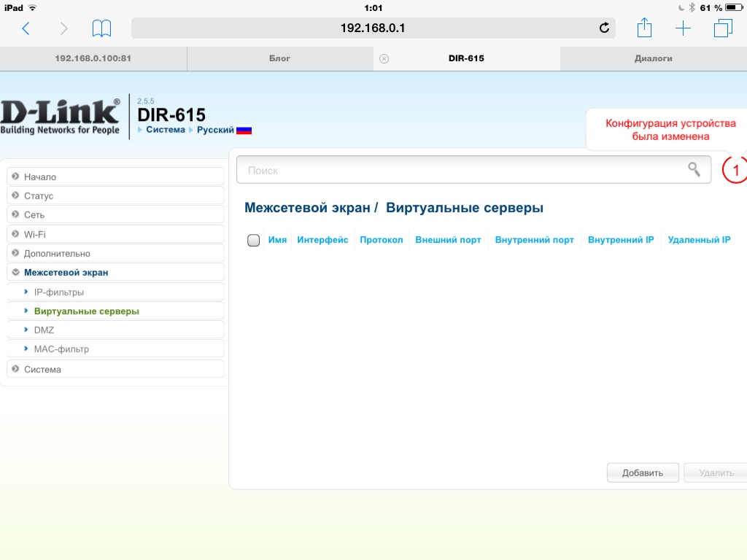The height and width of the screenshot is (560, 747).
Task: Expand the Начало menu section
Action: [x=115, y=176]
